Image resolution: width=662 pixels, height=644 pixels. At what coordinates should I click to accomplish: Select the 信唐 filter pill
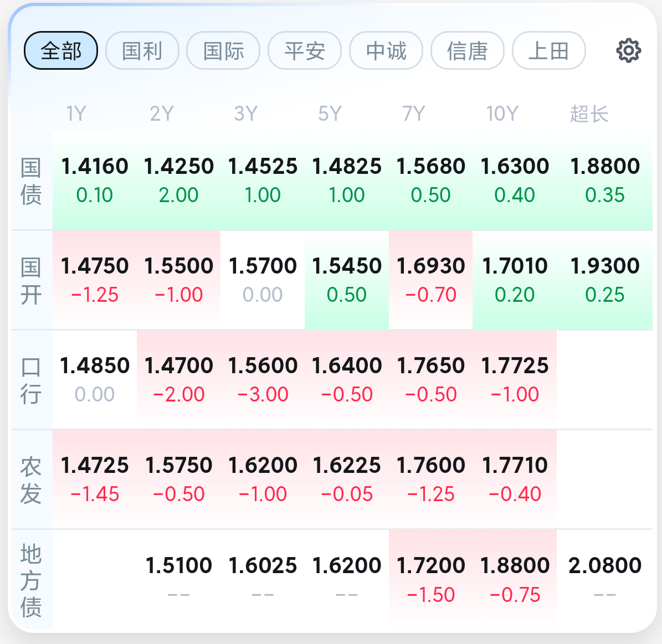[x=468, y=50]
